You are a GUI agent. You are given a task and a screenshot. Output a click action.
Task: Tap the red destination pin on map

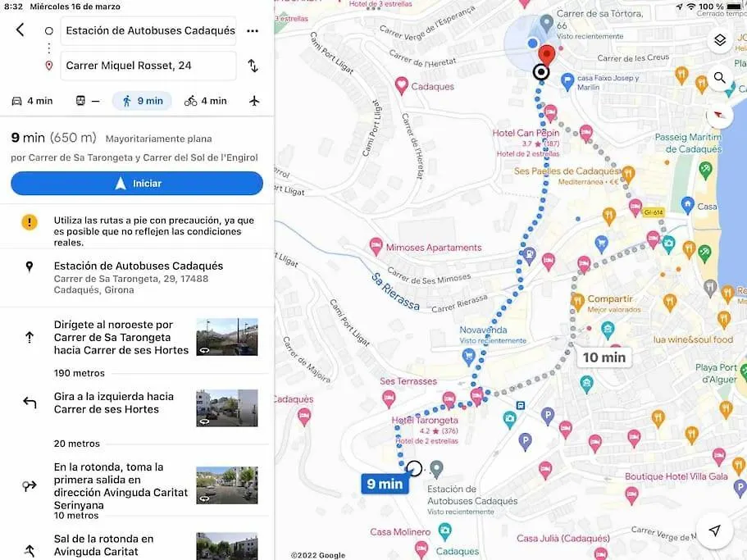546,55
